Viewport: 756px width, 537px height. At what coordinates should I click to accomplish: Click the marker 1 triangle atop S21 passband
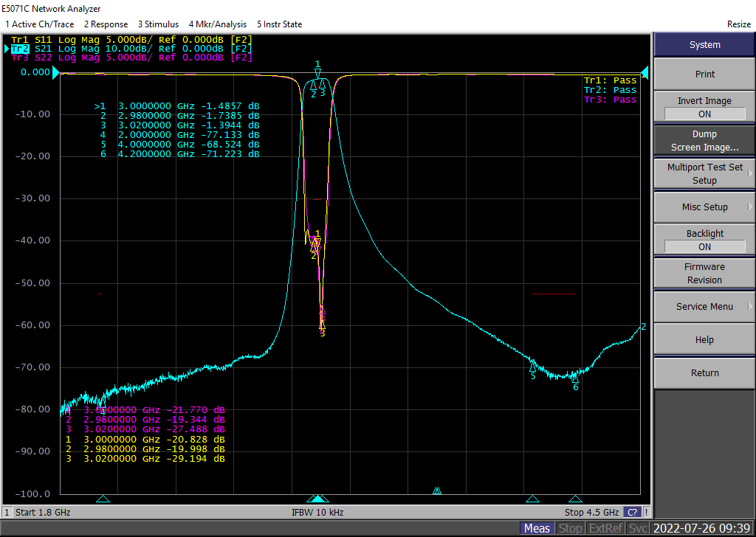pyautogui.click(x=318, y=73)
